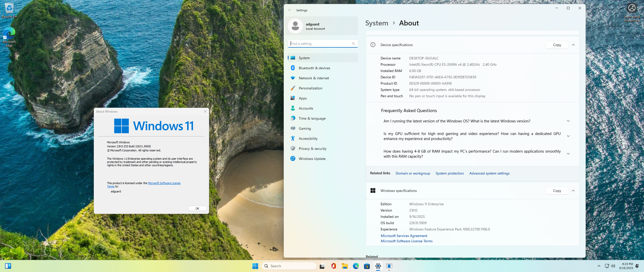Open Network & internet settings

(323, 78)
